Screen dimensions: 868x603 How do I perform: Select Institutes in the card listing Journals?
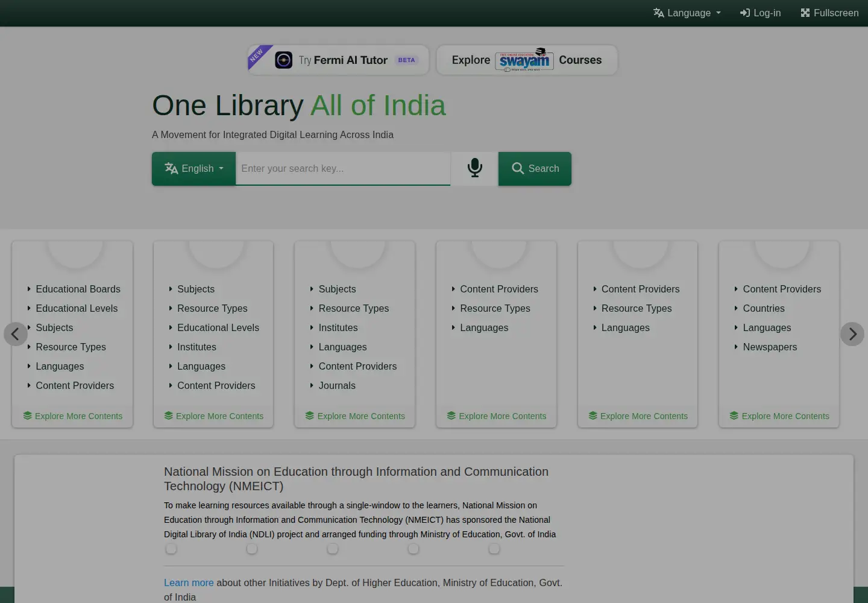(x=338, y=328)
